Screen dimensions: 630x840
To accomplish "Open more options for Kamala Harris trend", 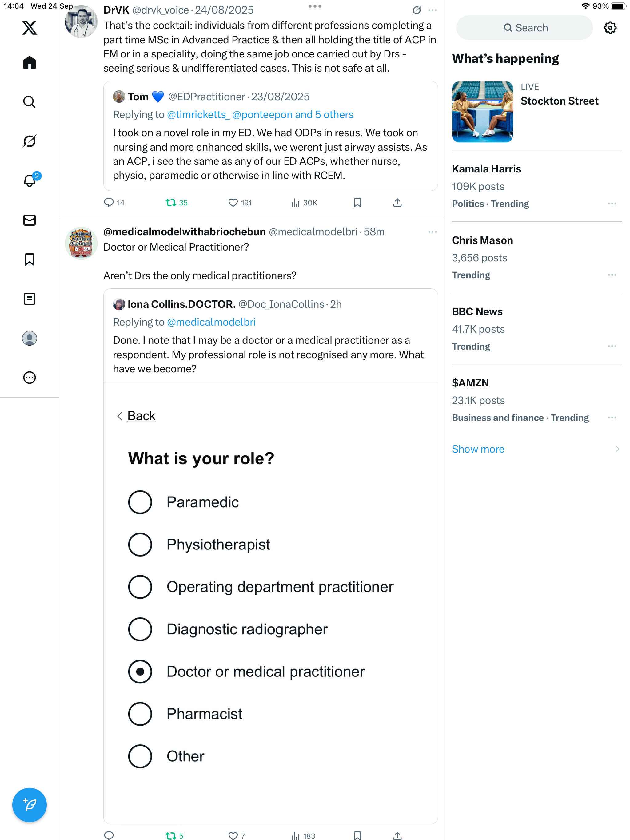I will tap(612, 204).
